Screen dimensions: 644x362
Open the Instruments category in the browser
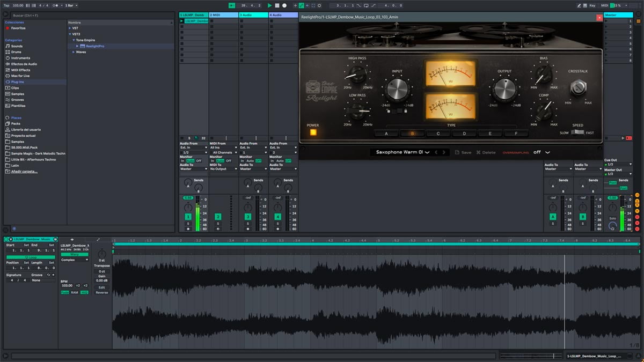(x=20, y=58)
